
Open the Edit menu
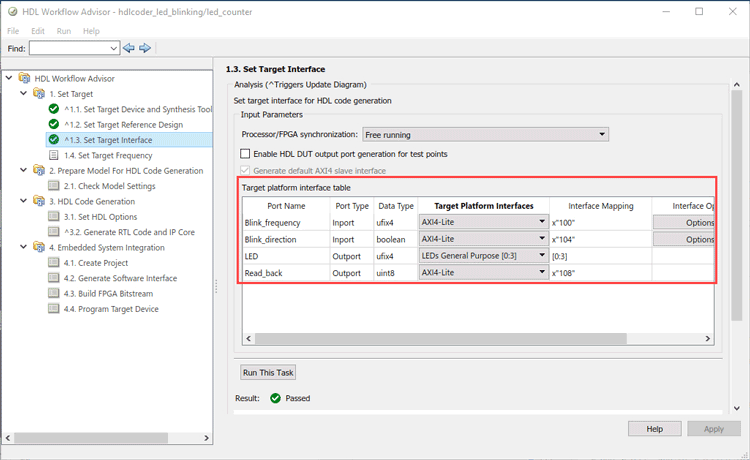[39, 31]
